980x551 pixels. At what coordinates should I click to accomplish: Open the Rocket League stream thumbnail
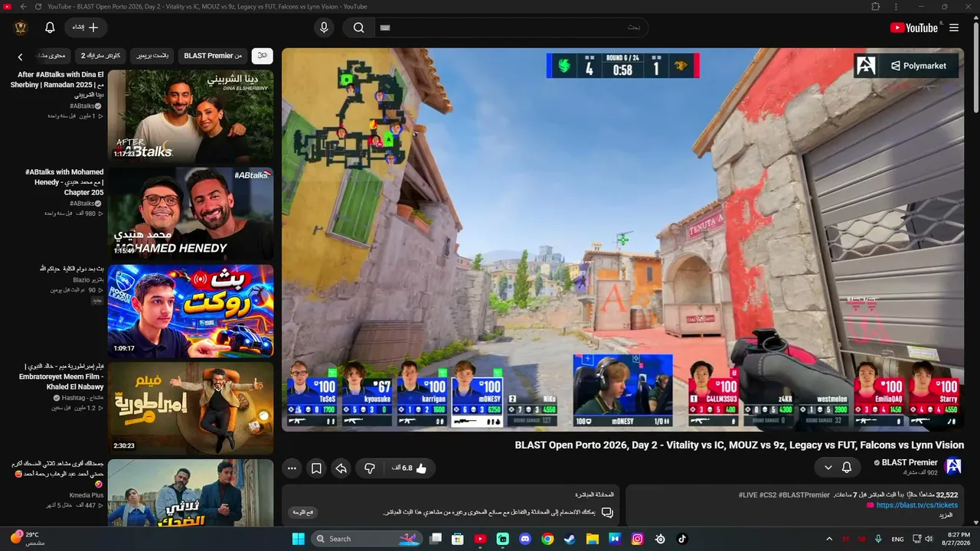coord(191,311)
